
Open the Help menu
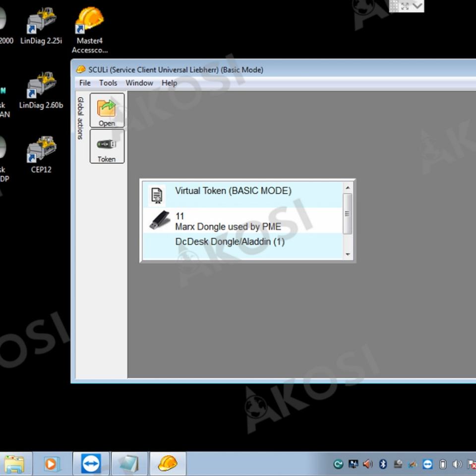click(169, 83)
